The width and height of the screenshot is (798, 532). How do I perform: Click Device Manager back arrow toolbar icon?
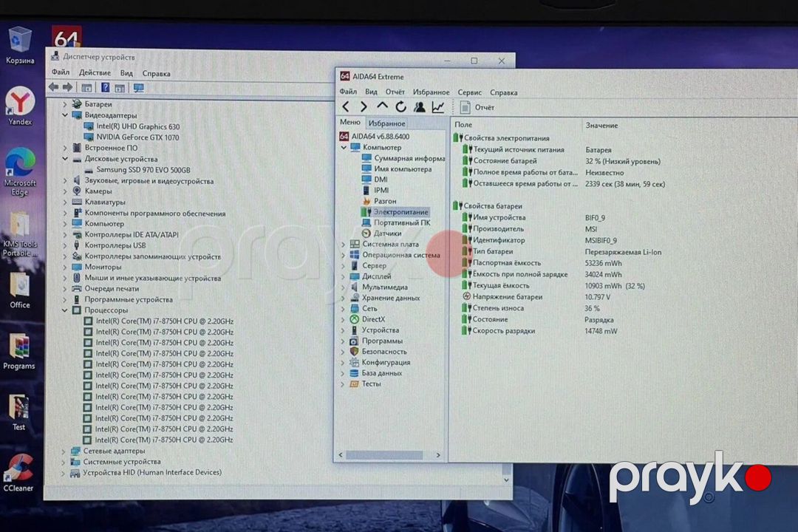tap(53, 88)
